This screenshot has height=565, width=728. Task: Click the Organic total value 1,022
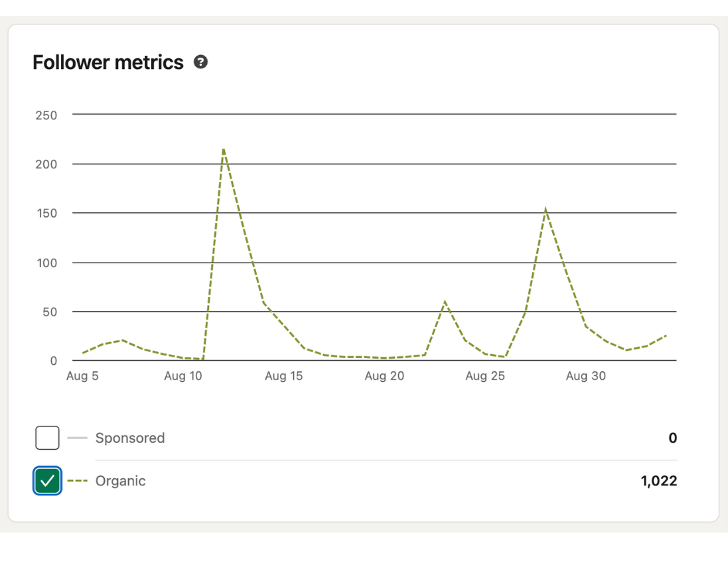(x=658, y=481)
